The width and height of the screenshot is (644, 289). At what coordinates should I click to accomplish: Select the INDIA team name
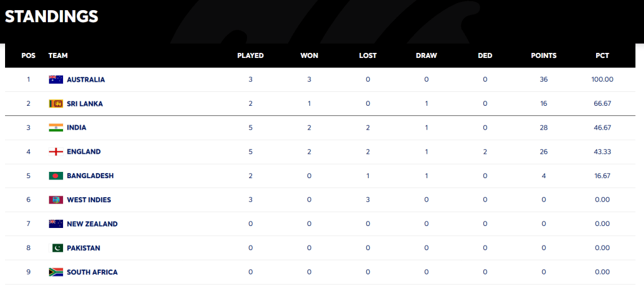[x=76, y=128]
